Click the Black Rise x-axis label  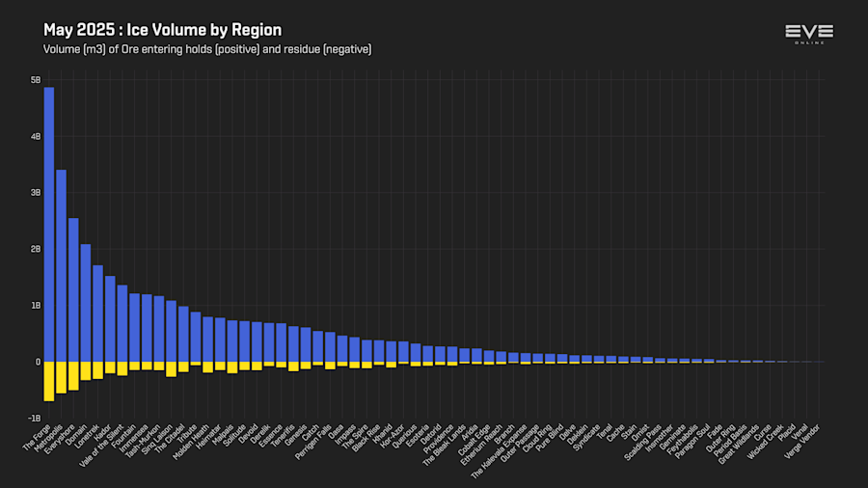click(366, 438)
